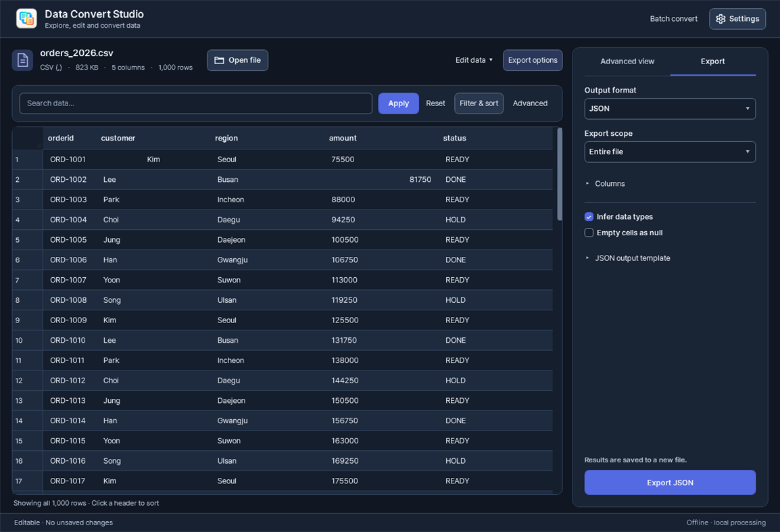780x532 pixels.
Task: Open the Settings button
Action: [737, 19]
